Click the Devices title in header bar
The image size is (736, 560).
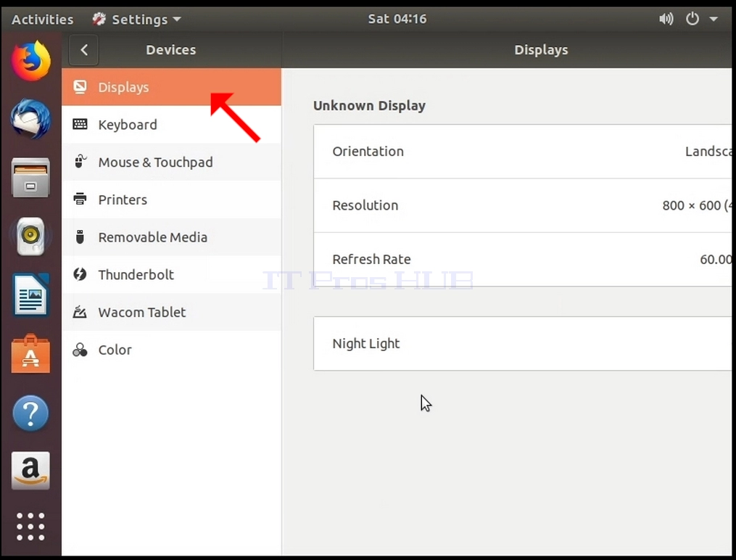coord(171,50)
